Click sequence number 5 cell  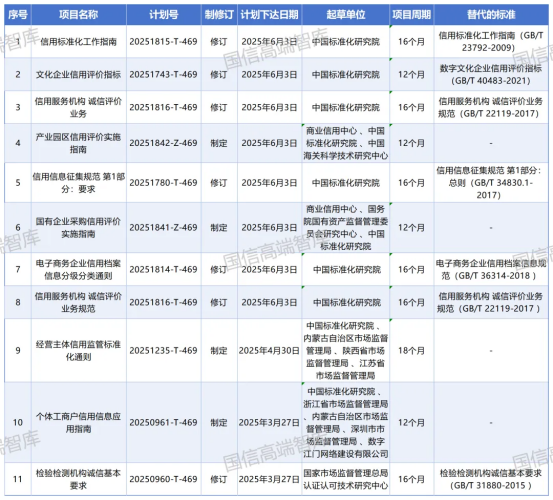18,183
